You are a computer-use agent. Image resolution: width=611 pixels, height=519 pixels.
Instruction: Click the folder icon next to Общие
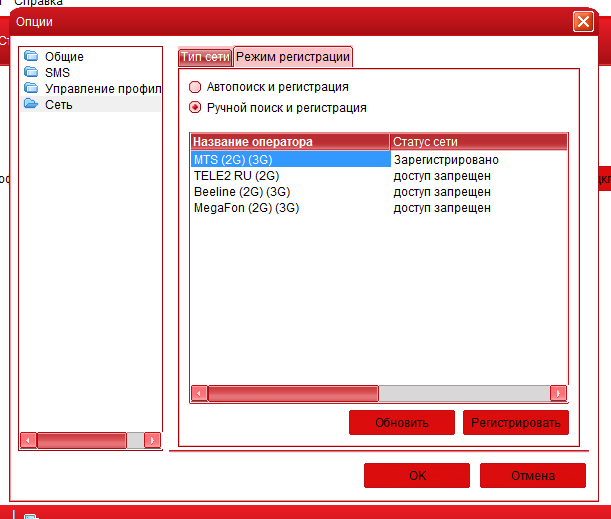tap(31, 56)
